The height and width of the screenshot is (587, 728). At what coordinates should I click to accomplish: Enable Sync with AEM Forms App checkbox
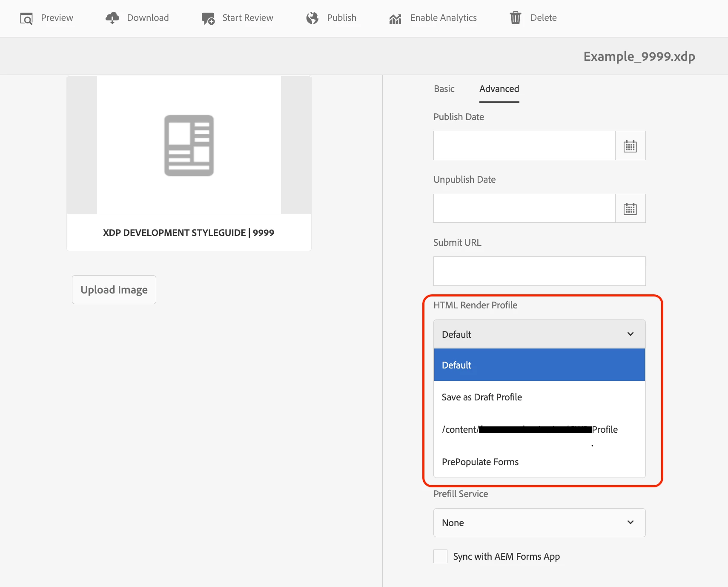(x=440, y=556)
